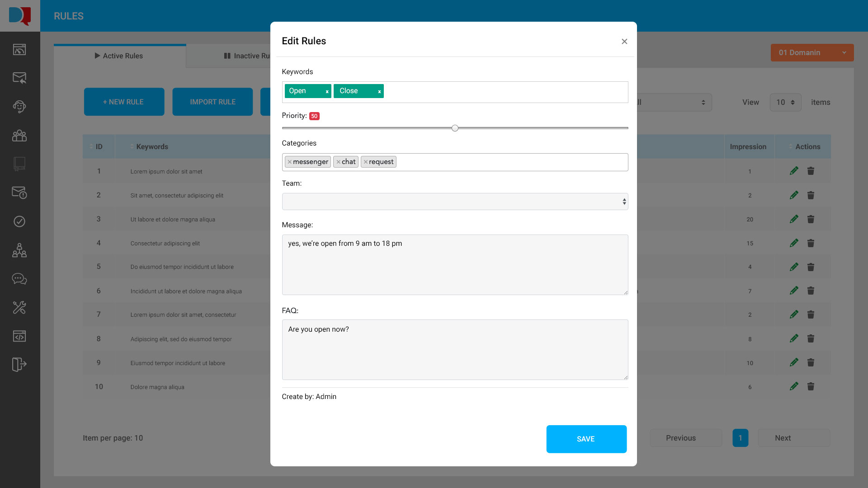Switch to the Inactive Rules tab

(x=247, y=56)
